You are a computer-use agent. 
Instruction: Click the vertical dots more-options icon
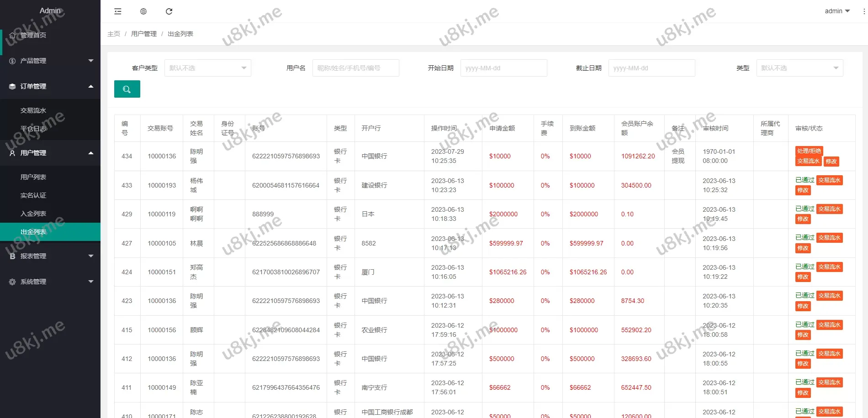[x=863, y=11]
